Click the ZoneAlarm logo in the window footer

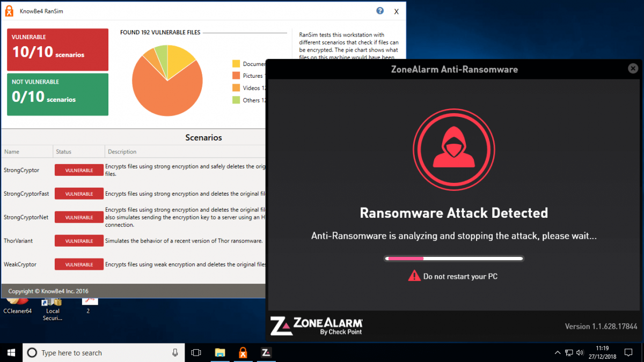pyautogui.click(x=316, y=326)
